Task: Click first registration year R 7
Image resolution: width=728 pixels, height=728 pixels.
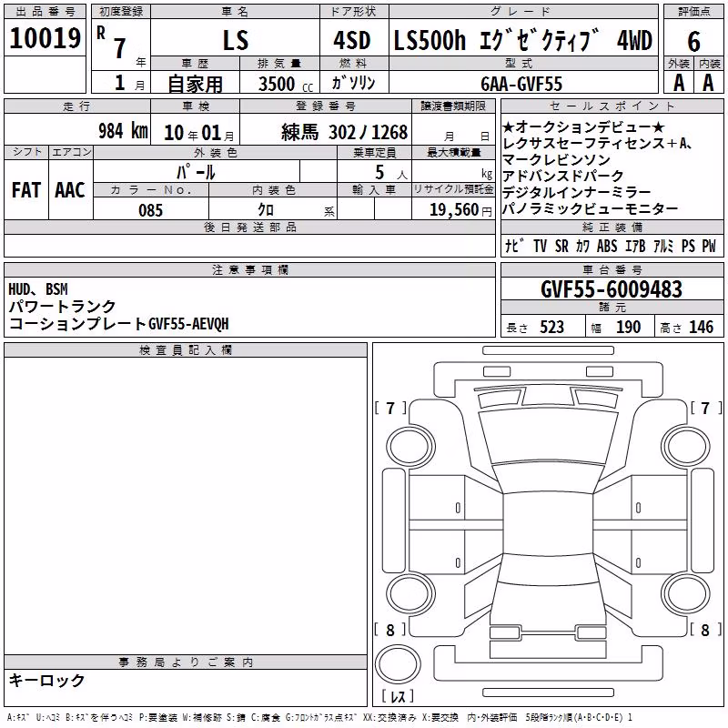Action: pyautogui.click(x=111, y=43)
